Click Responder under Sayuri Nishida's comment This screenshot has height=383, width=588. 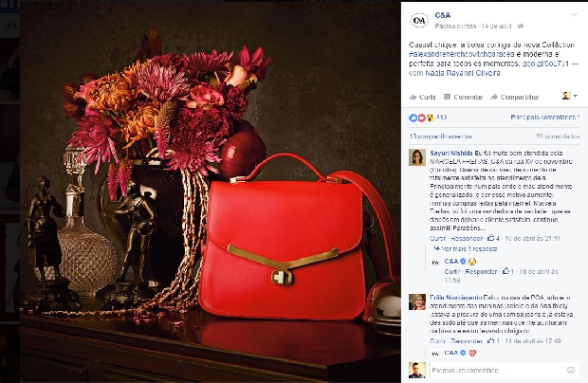pyautogui.click(x=467, y=238)
